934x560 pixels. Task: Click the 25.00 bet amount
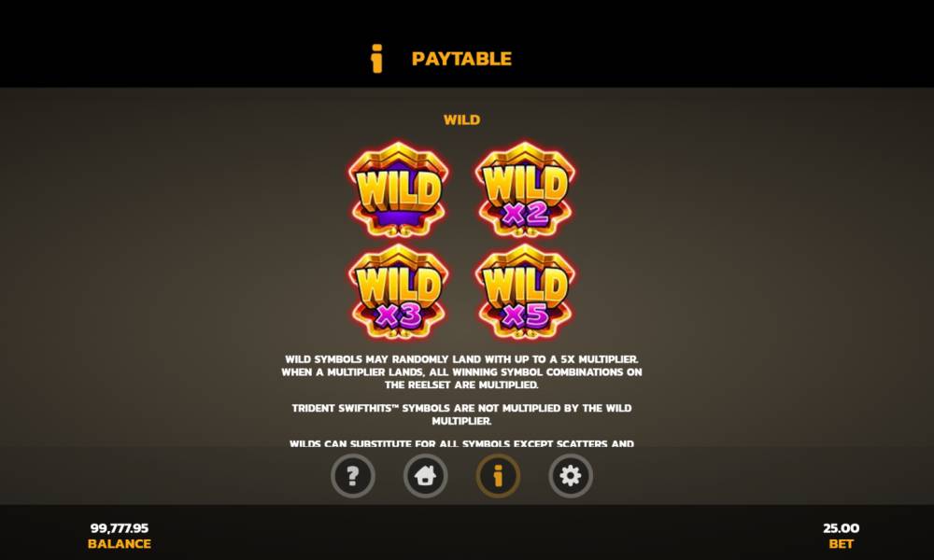pos(842,528)
